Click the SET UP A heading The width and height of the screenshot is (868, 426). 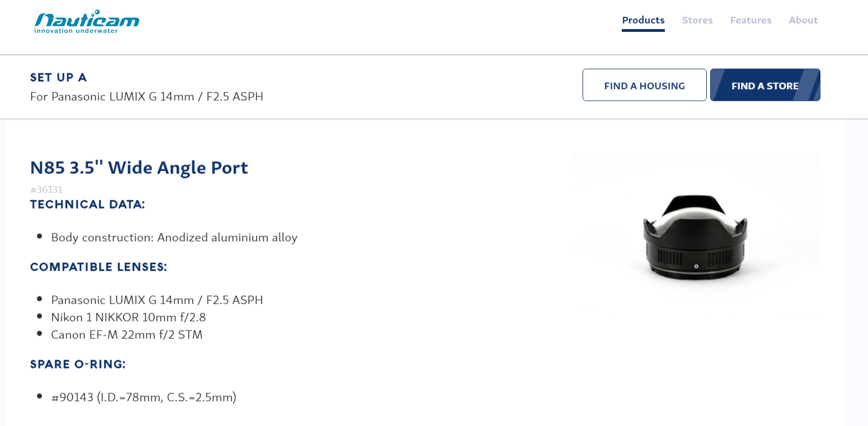(59, 78)
